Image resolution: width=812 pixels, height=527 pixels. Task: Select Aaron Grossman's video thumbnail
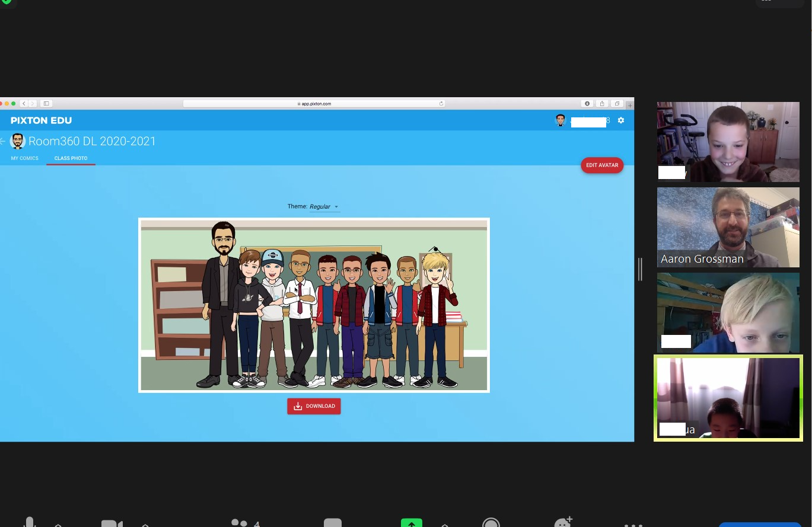point(728,227)
